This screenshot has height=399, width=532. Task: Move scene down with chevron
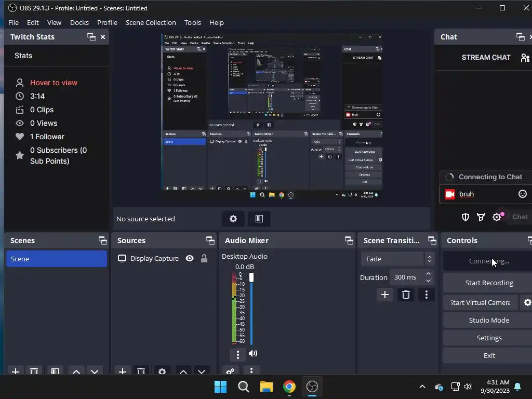[x=95, y=371]
